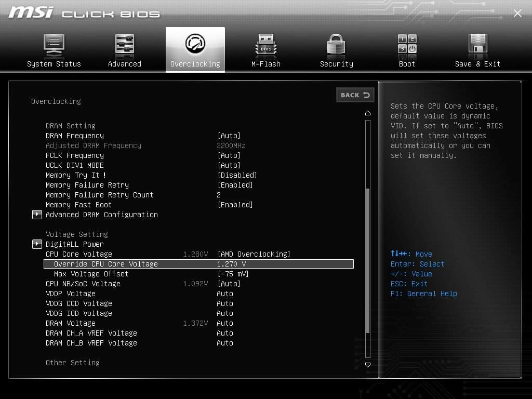Open the Save & Exit floppy icon
The width and height of the screenshot is (532, 399).
click(477, 44)
